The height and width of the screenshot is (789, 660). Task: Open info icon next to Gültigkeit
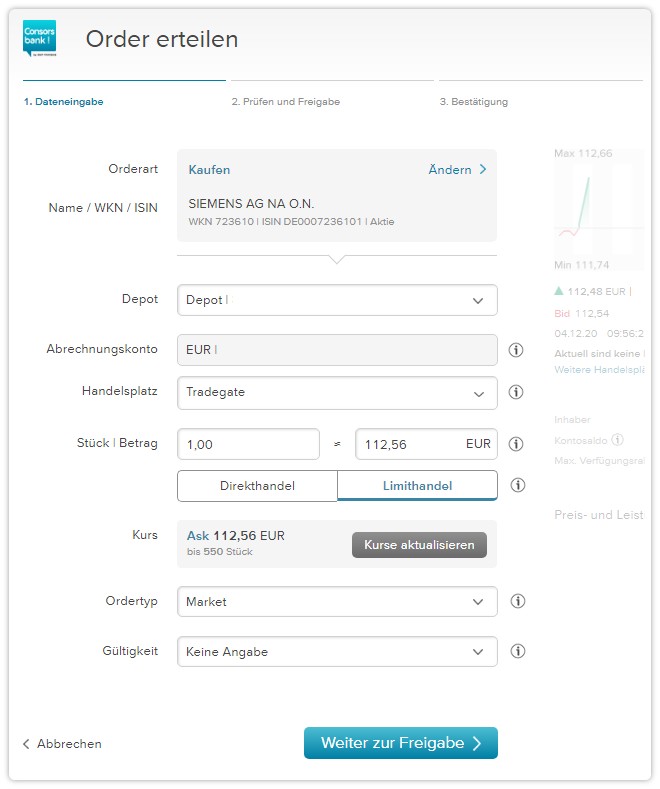click(x=518, y=651)
